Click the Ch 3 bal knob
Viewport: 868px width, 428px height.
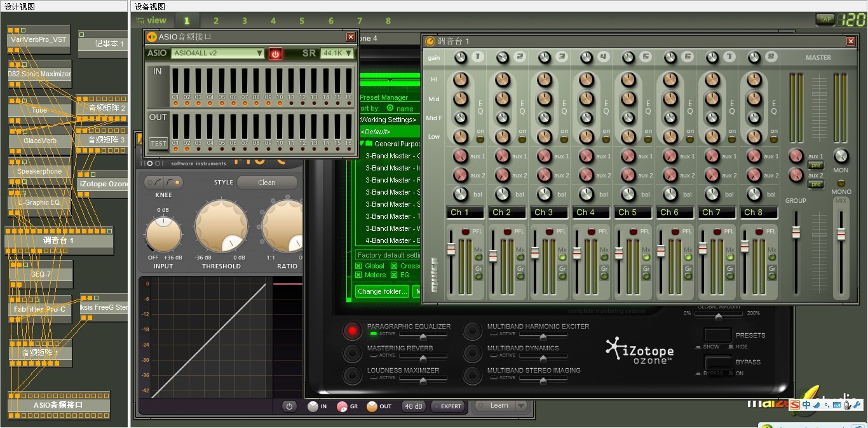click(x=545, y=194)
